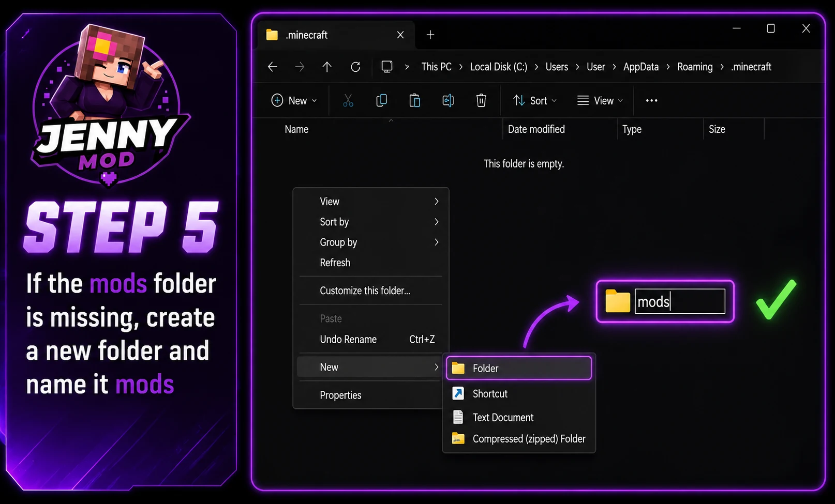The image size is (835, 504).
Task: Refresh the folder with the toolbar reload icon
Action: (x=355, y=67)
